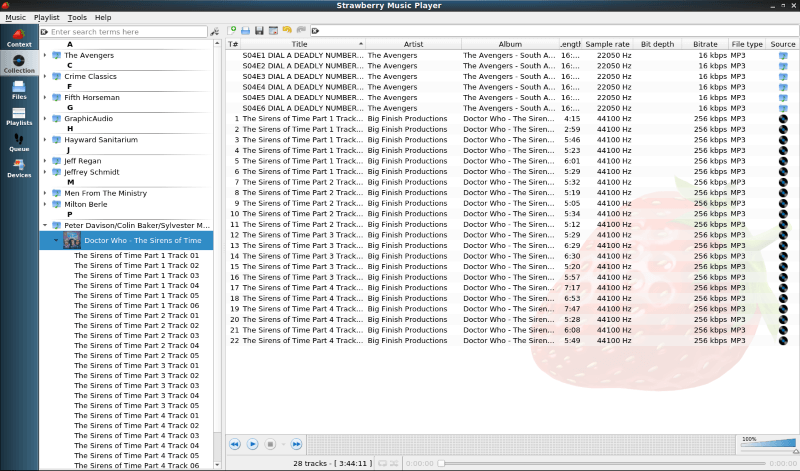Play the previous track
This screenshot has height=471, width=800.
pyautogui.click(x=235, y=444)
